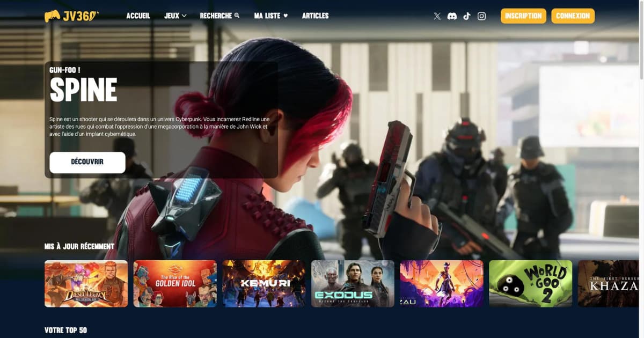Go to Accueil in the navigation
Image resolution: width=644 pixels, height=338 pixels.
pos(138,16)
